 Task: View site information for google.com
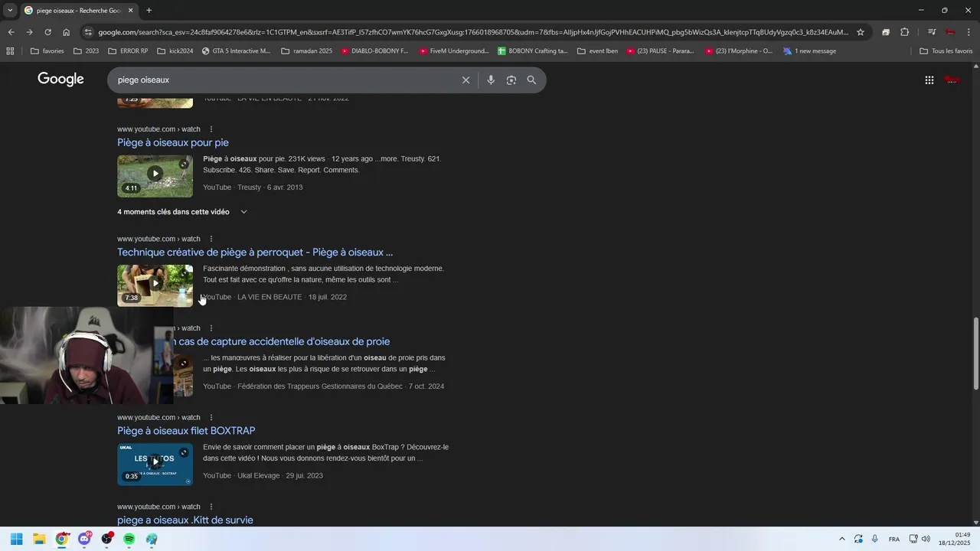88,32
